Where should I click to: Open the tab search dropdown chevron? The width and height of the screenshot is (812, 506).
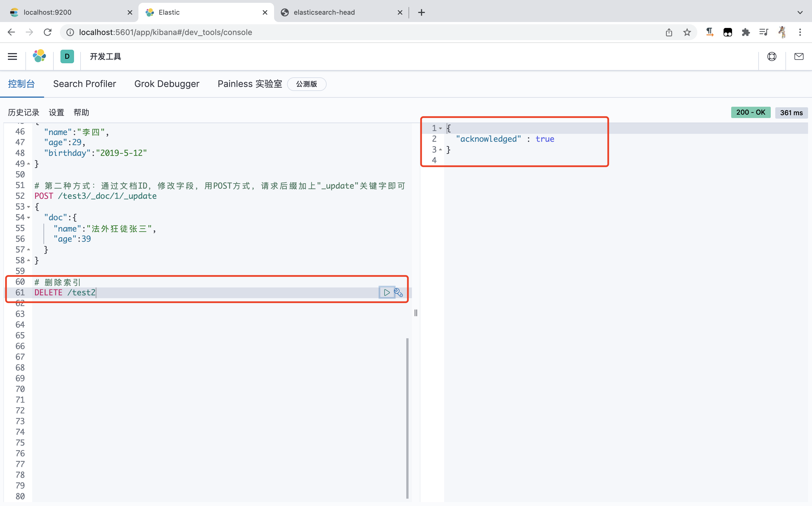[800, 12]
